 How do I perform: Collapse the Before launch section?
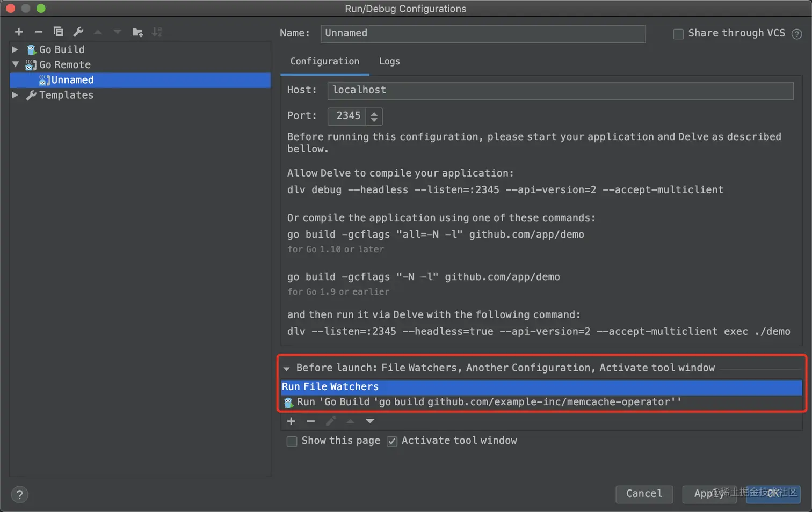[x=287, y=369]
